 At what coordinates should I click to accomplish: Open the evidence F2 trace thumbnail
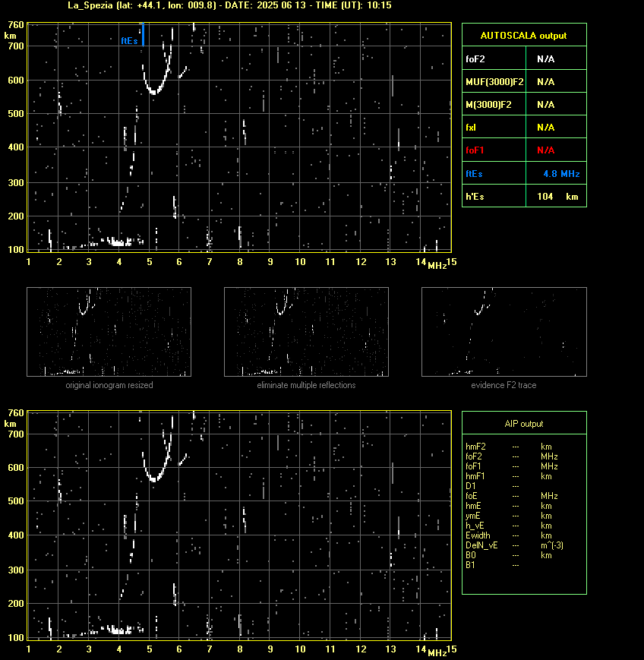(x=504, y=332)
